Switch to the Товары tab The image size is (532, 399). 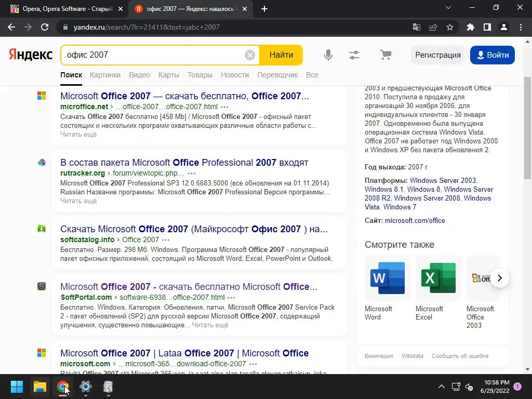[200, 75]
